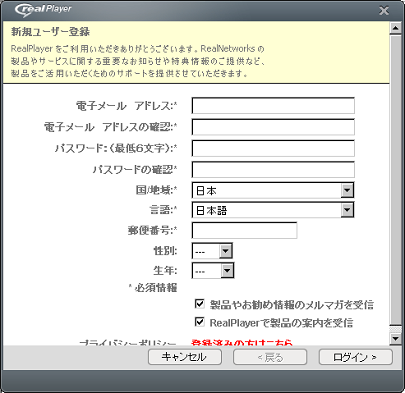Click the vertical scrollbar thumb

(396, 180)
